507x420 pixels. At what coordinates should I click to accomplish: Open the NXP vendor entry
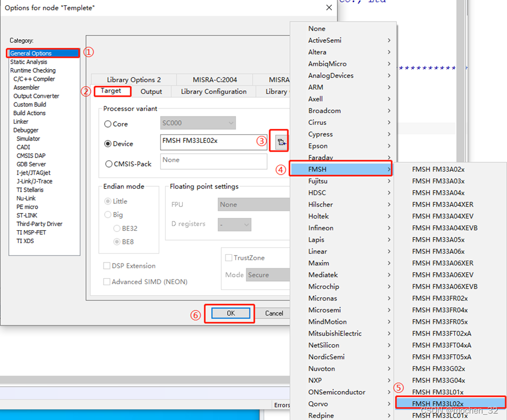(343, 380)
